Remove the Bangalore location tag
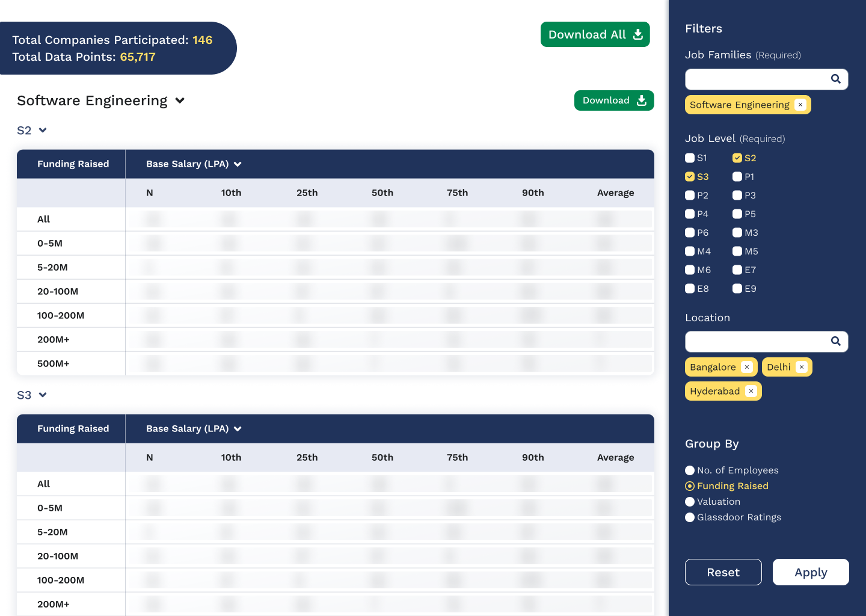The image size is (866, 616). click(x=746, y=367)
